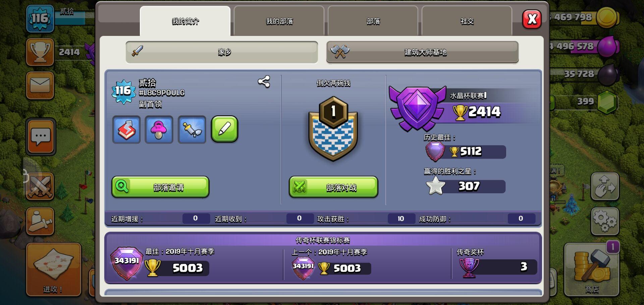Screen dimensions: 644x305
Task: Click the green pencil edit icon
Action: 225,129
